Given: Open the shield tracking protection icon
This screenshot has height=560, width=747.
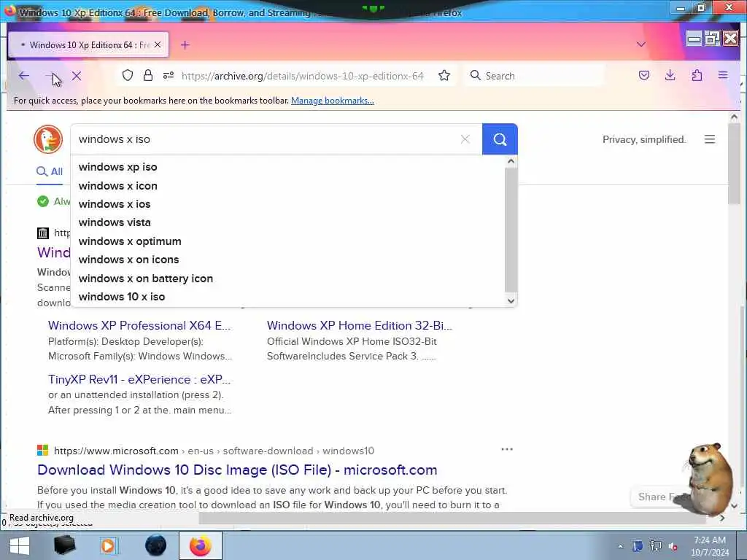Looking at the screenshot, I should click(127, 75).
